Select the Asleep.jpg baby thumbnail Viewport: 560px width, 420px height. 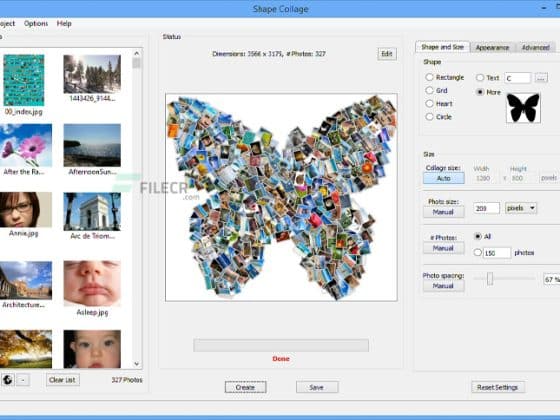click(x=92, y=283)
